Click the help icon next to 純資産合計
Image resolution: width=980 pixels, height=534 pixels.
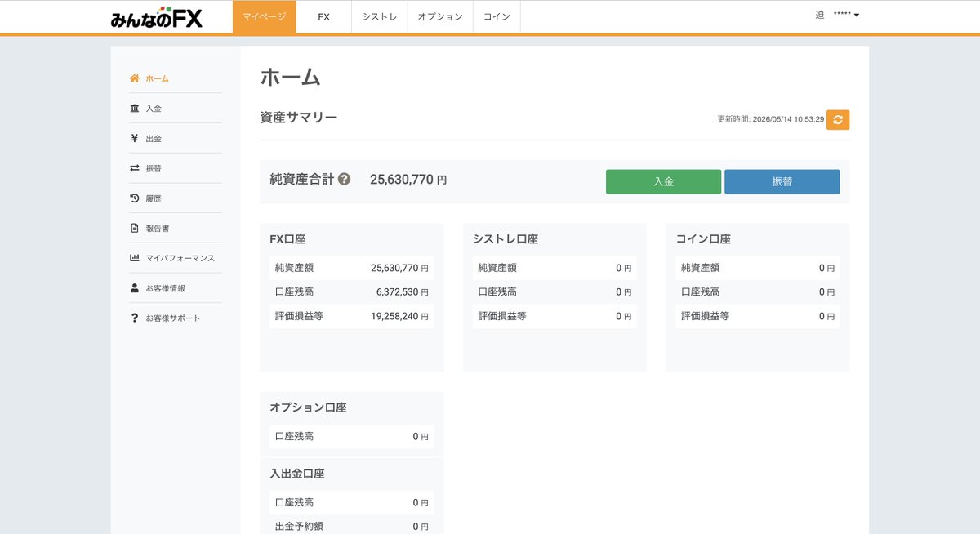344,179
